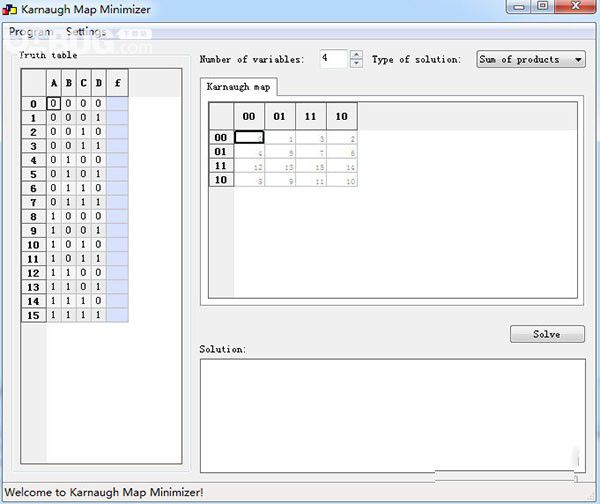Click the A column header in truth table

point(54,83)
